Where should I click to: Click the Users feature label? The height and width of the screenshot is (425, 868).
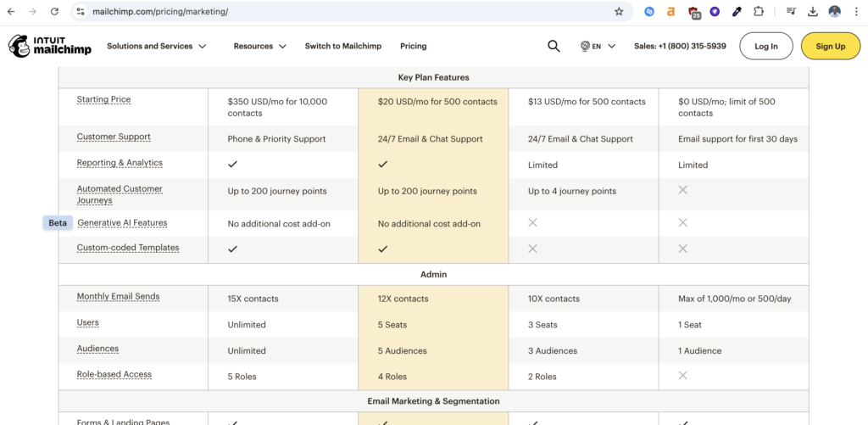click(88, 322)
